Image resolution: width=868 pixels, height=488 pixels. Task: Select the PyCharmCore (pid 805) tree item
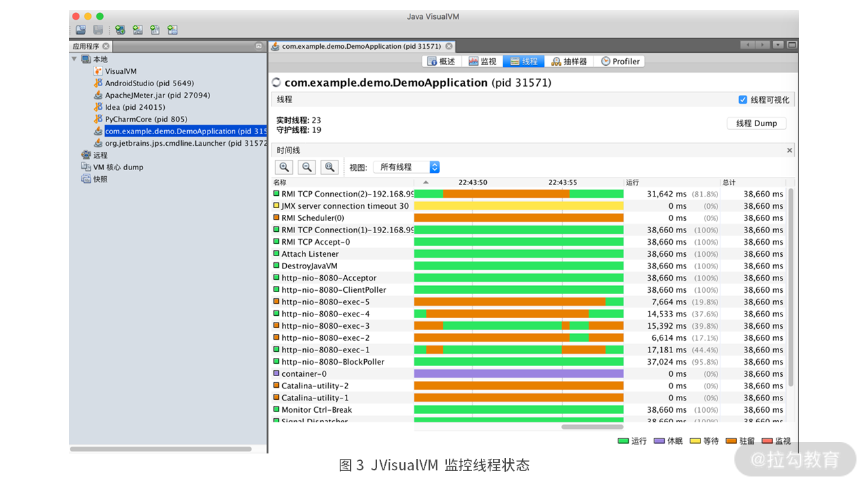146,119
